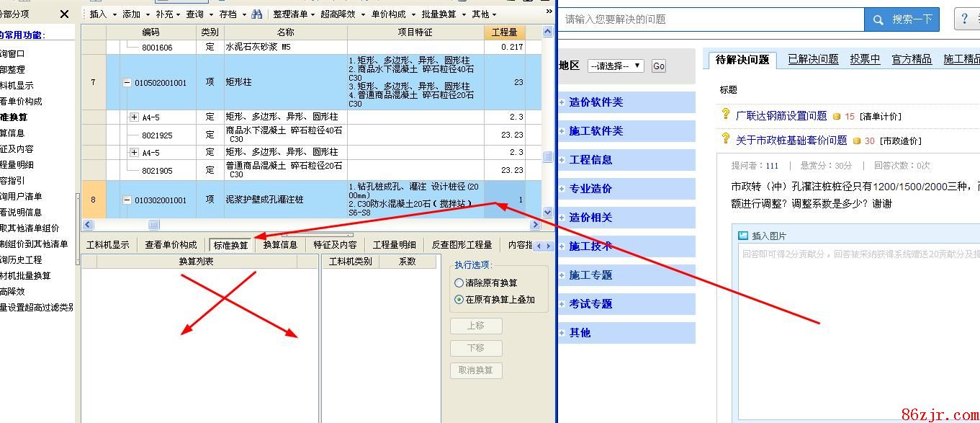Click the question mark help icon
Image resolution: width=980 pixels, height=423 pixels.
[966, 19]
